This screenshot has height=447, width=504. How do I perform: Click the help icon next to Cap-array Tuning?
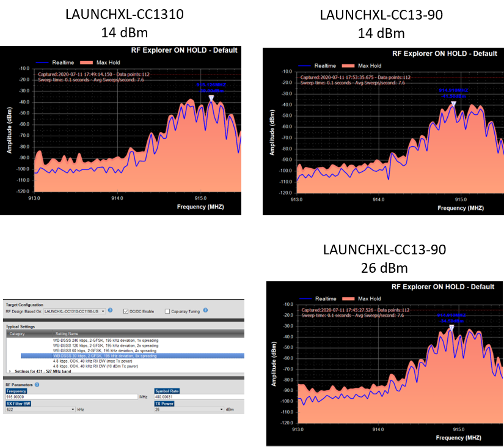[x=205, y=311]
